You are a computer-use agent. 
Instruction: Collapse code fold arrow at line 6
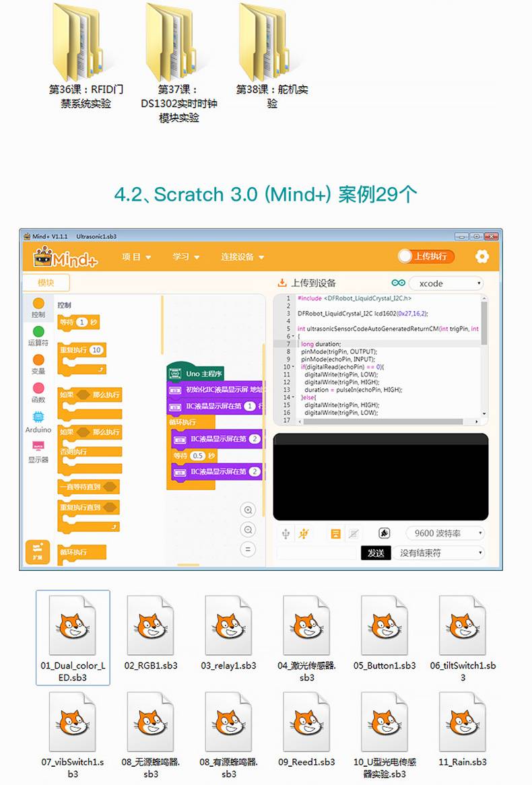click(293, 337)
